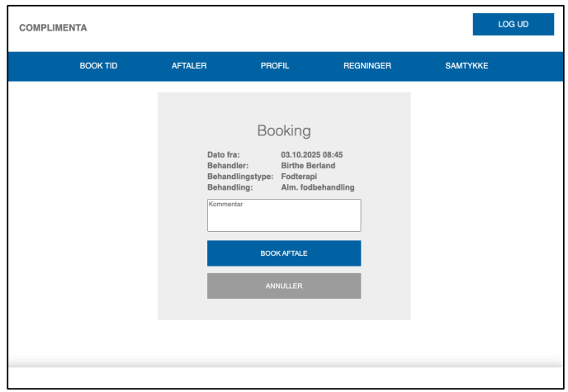
Task: Click the COMPLIMENTA logo text
Action: coord(53,28)
